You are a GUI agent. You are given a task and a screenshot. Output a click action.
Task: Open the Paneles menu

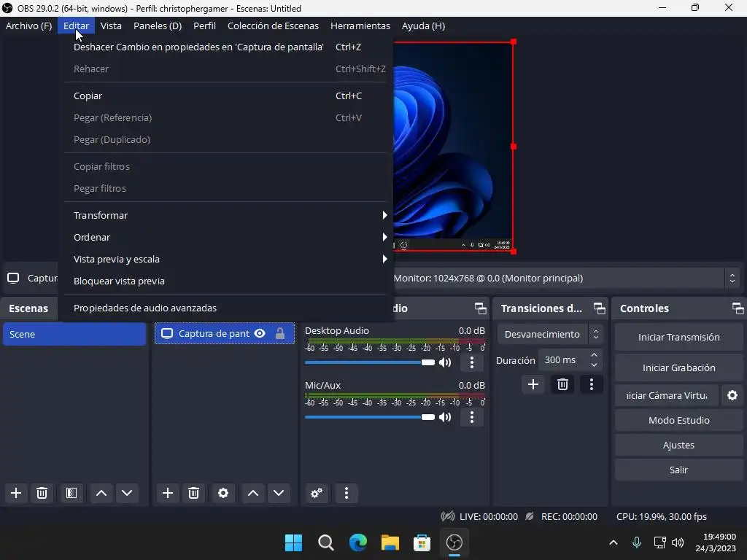(x=158, y=26)
